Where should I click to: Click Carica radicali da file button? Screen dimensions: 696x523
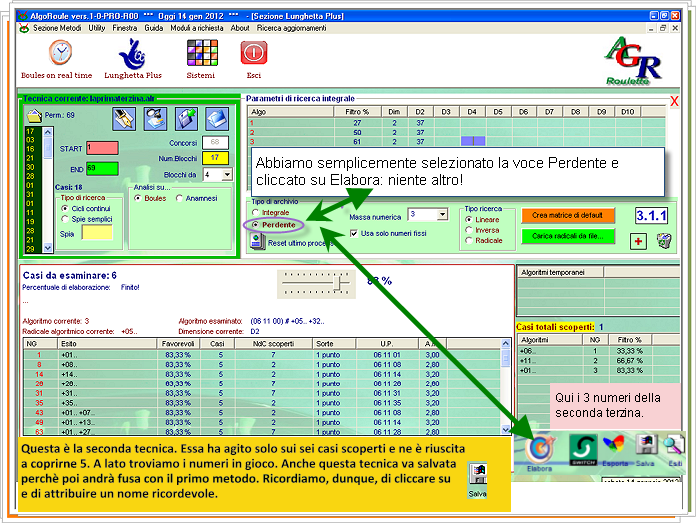click(568, 236)
